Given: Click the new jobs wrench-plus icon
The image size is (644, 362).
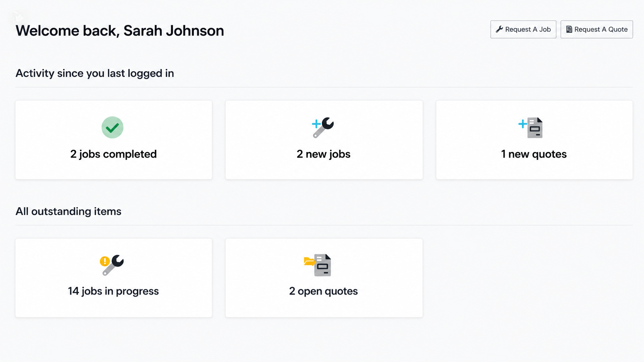Looking at the screenshot, I should [323, 127].
